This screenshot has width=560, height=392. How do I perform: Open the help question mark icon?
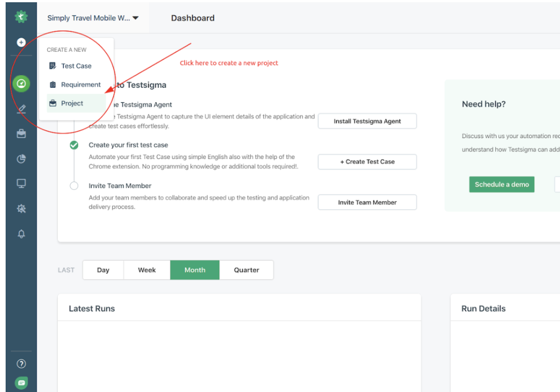click(x=21, y=364)
